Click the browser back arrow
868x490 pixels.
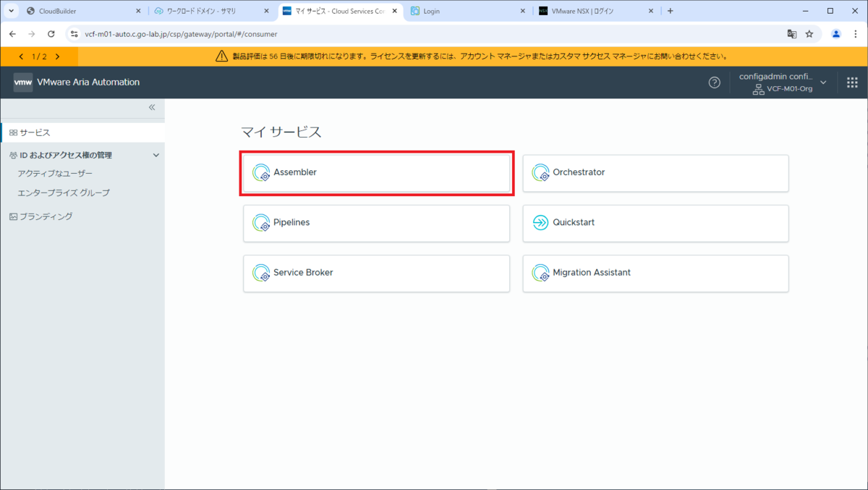point(12,34)
